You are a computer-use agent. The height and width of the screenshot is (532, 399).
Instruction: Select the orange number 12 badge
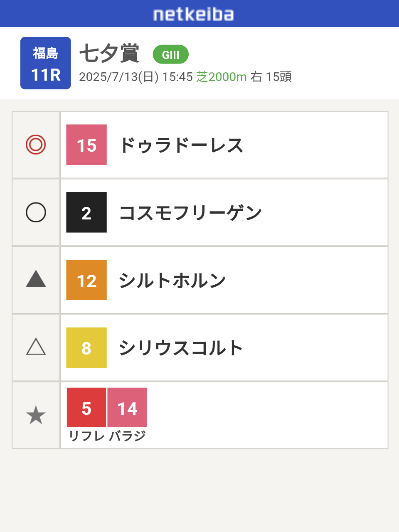pyautogui.click(x=86, y=280)
